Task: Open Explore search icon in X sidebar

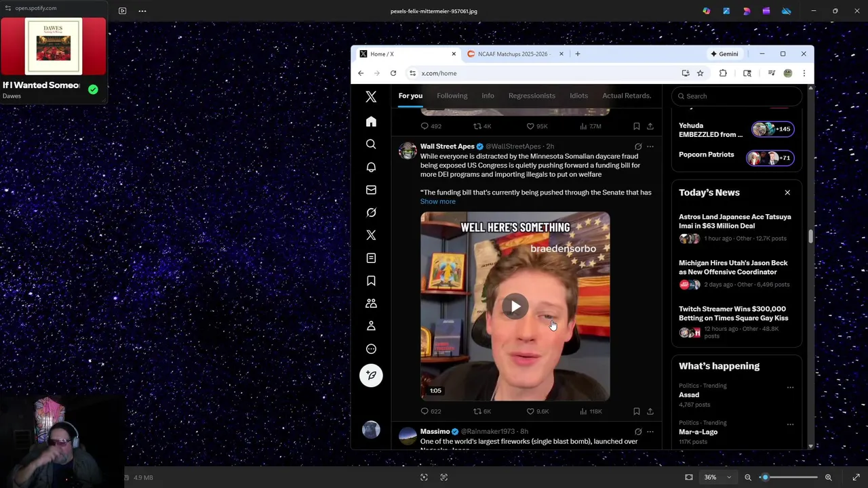Action: [x=371, y=144]
